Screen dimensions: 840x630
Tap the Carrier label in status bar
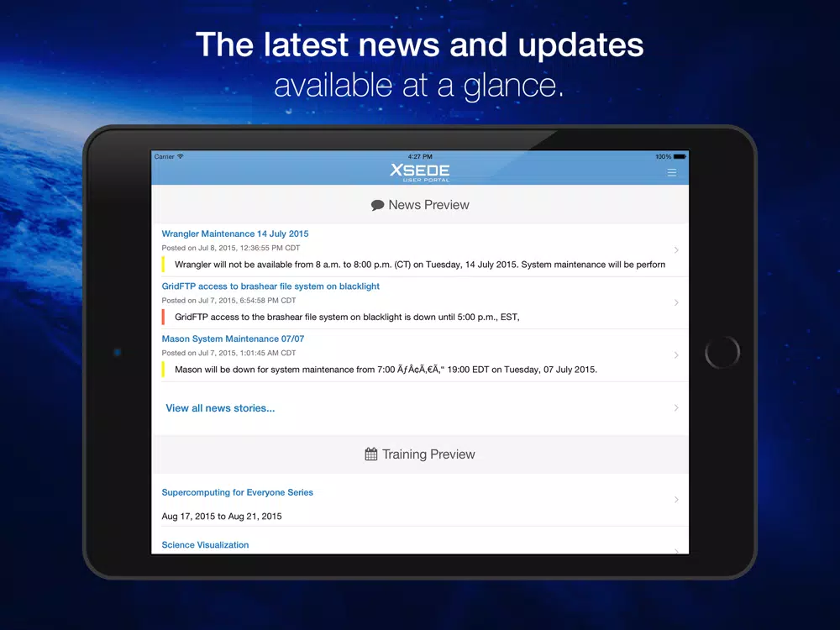pos(165,156)
